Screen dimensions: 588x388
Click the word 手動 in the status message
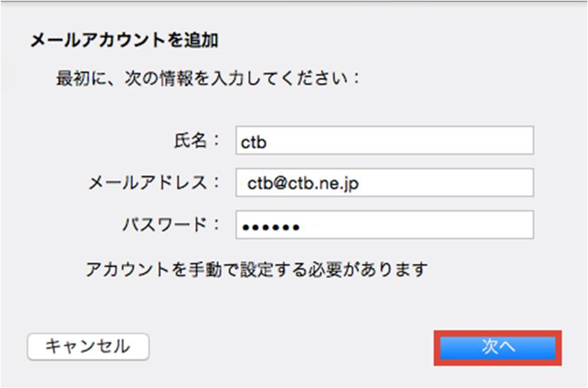pyautogui.click(x=205, y=270)
